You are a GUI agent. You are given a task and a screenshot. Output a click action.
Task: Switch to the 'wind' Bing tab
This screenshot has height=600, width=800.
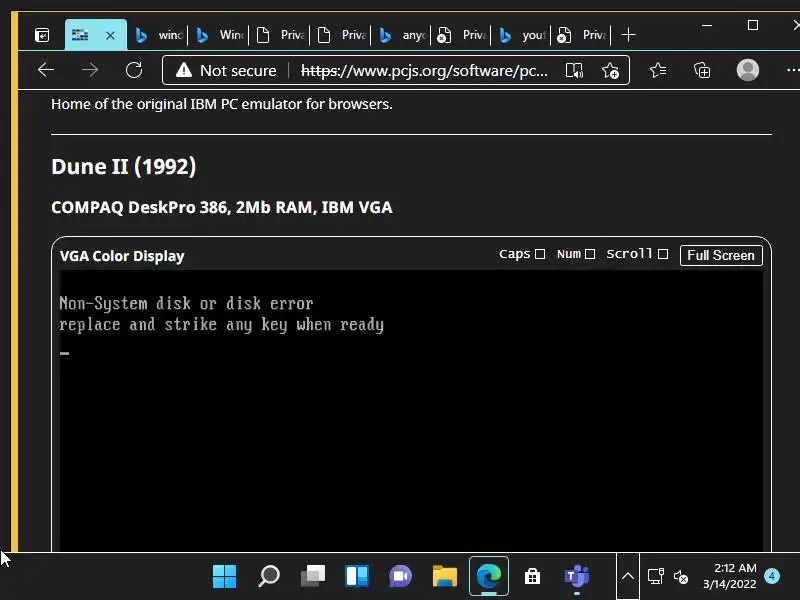click(158, 35)
